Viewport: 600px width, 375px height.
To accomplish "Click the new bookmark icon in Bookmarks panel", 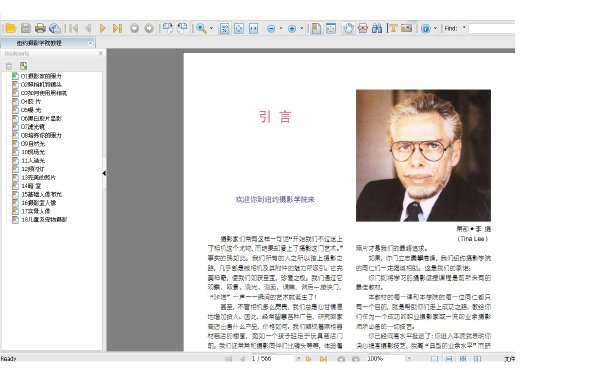I will pos(23,66).
